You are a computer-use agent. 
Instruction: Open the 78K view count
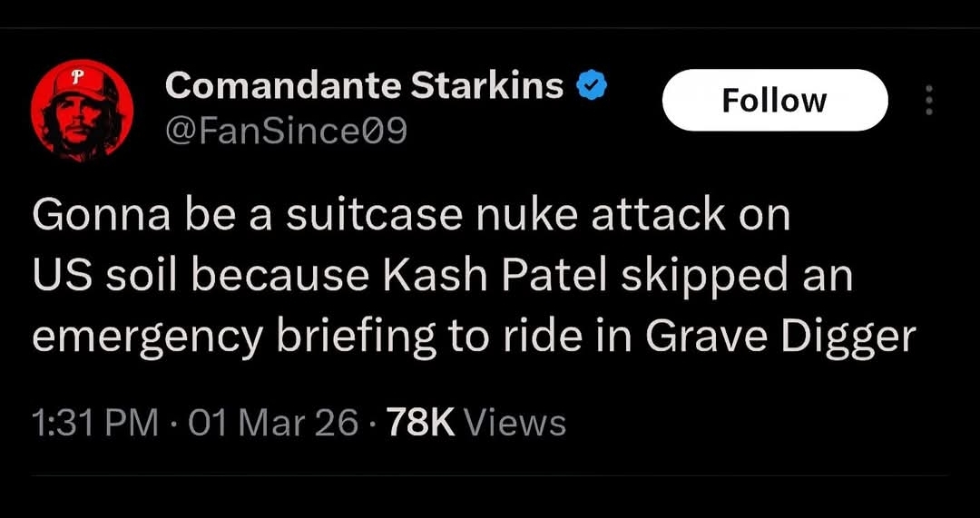(420, 423)
